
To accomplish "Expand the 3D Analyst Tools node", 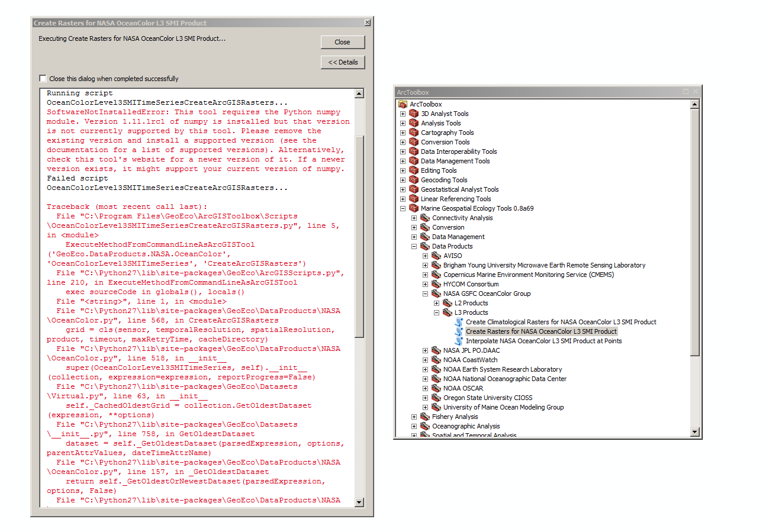I will tap(403, 114).
